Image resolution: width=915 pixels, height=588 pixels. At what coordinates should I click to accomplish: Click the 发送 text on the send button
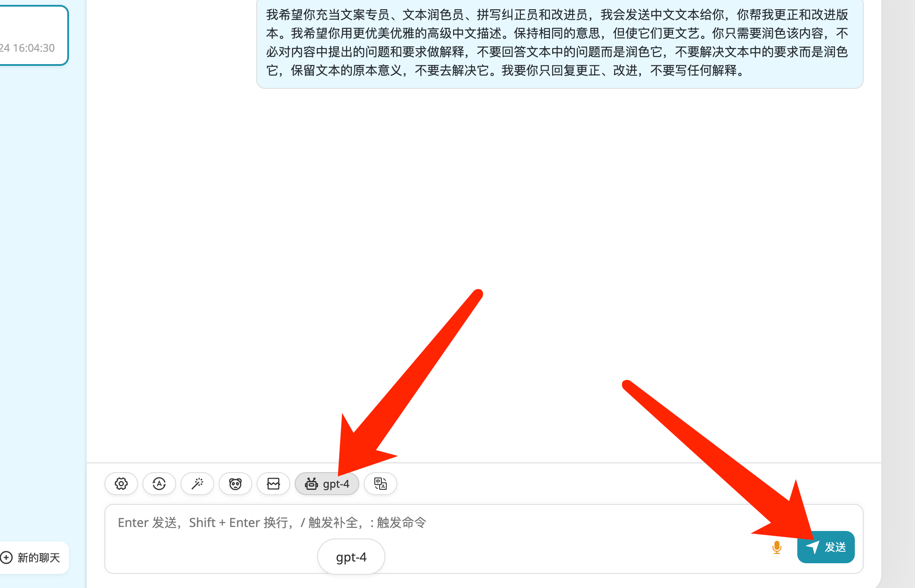point(835,547)
